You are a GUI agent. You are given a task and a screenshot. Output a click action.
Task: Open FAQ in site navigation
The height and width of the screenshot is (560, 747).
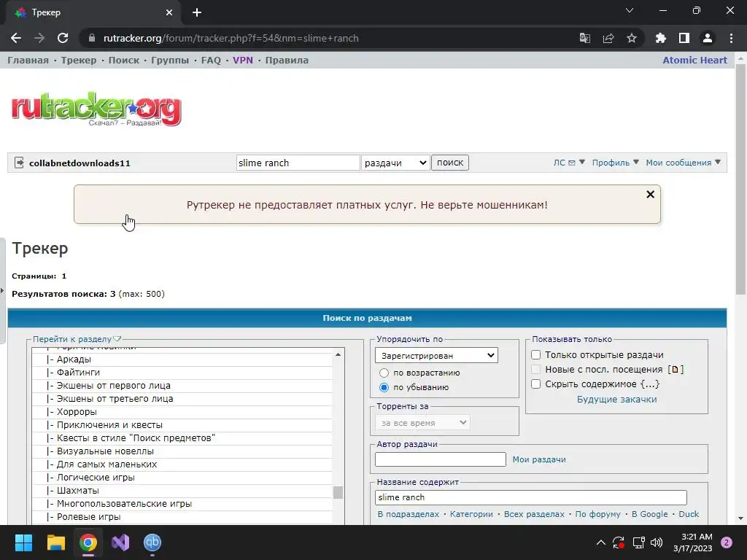point(211,60)
